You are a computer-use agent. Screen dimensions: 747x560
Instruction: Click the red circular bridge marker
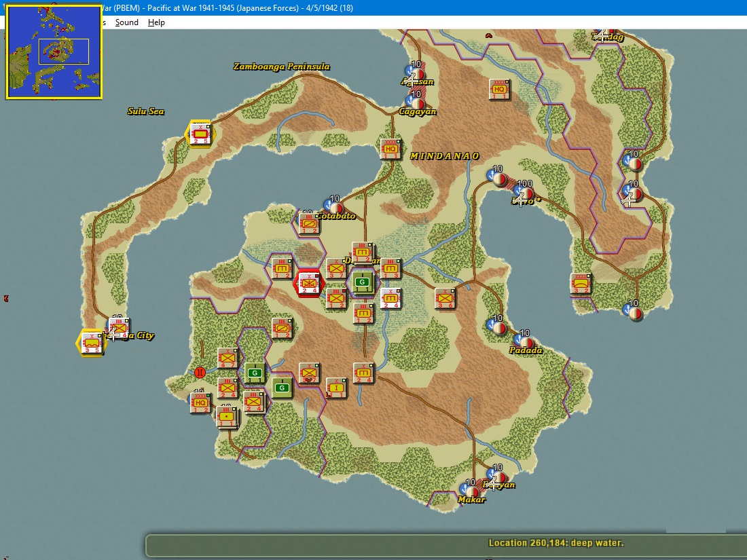click(200, 373)
